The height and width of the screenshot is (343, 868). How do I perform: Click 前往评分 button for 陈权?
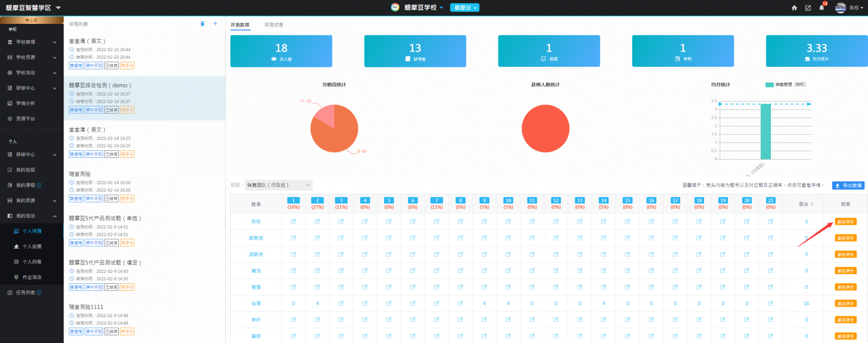tap(845, 222)
